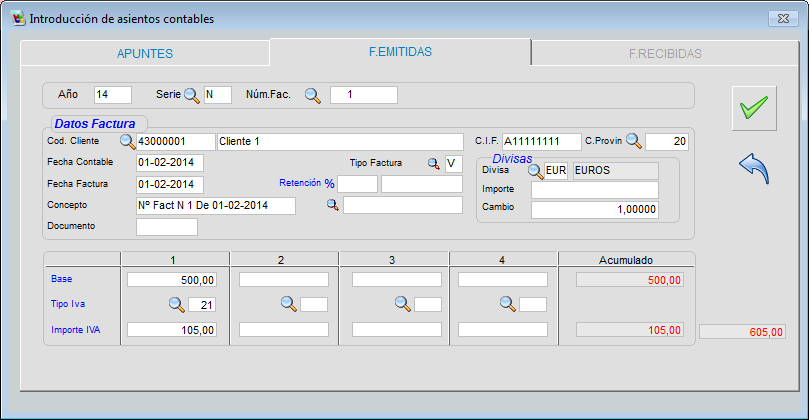Select the F.EMITIDAS tab
The width and height of the screenshot is (809, 420).
coord(400,52)
